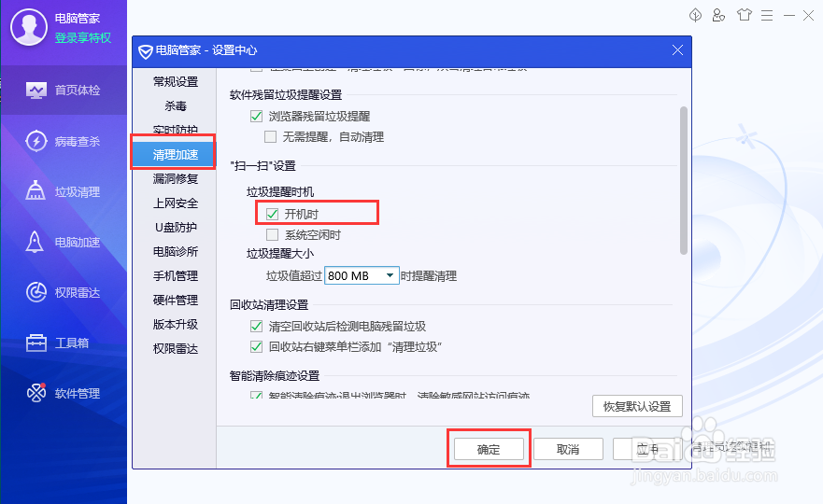Open 电脑加速 rocket icon
823x504 pixels.
tap(35, 242)
